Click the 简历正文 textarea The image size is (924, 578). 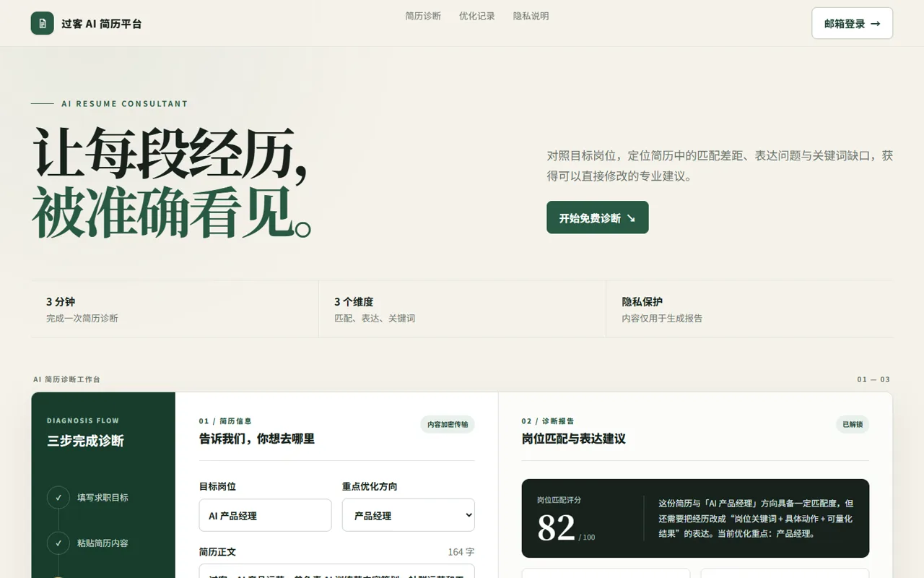click(337, 571)
